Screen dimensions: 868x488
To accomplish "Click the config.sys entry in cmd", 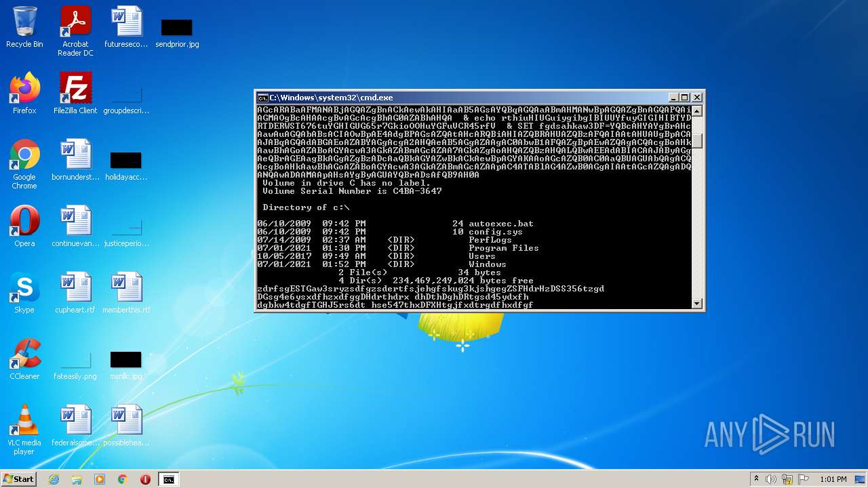I will [x=390, y=232].
